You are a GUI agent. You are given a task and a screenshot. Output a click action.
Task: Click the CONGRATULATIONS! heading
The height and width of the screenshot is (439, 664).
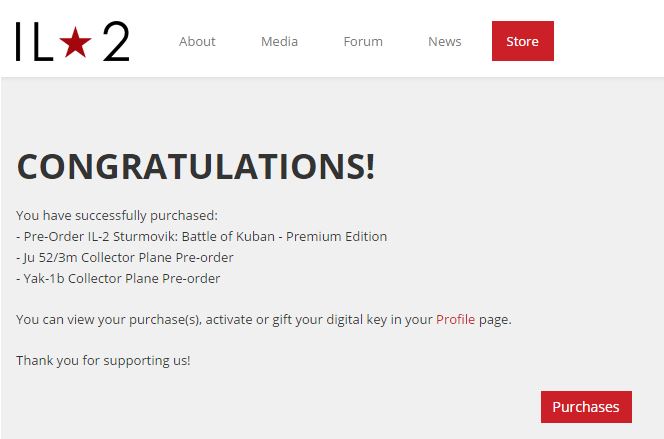click(196, 166)
